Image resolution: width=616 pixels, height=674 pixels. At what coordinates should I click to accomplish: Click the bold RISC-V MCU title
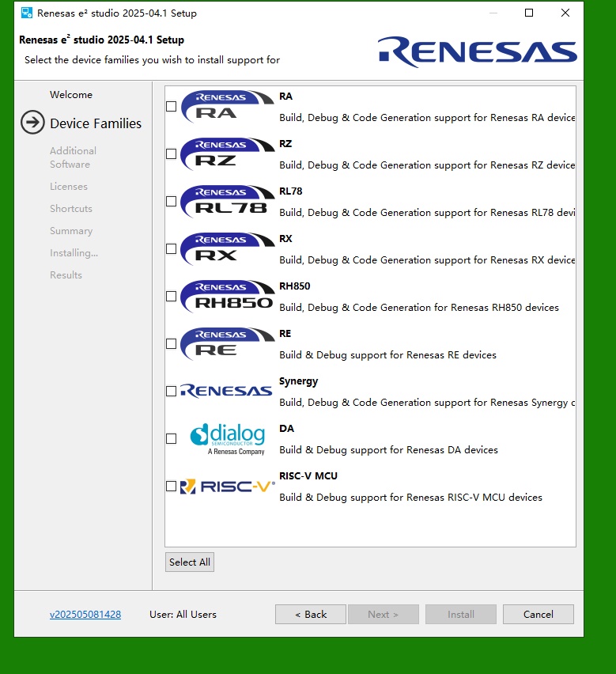[x=308, y=476]
